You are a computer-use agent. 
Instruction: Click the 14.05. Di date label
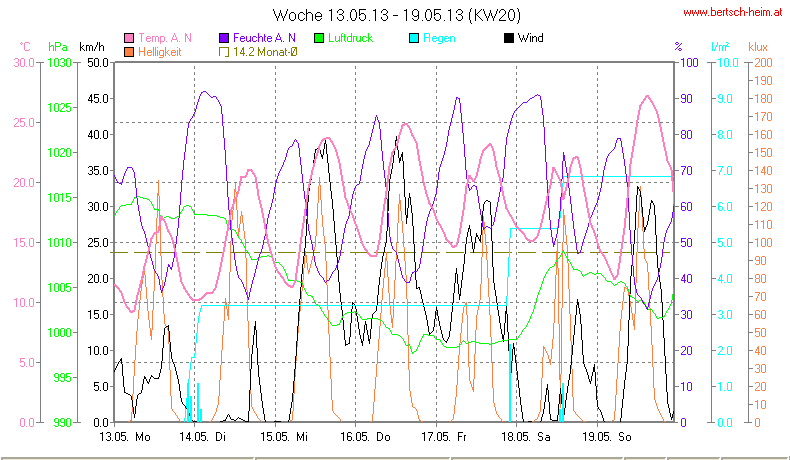(x=203, y=437)
